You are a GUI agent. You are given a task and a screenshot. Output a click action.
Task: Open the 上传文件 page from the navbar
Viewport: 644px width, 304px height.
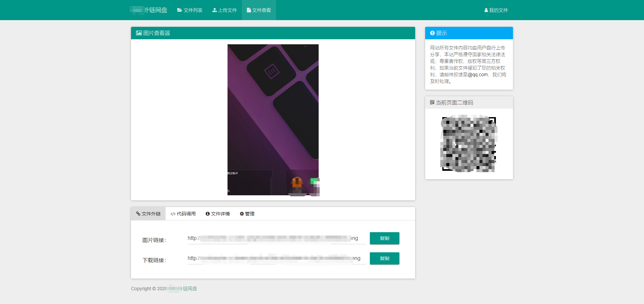[x=224, y=10]
